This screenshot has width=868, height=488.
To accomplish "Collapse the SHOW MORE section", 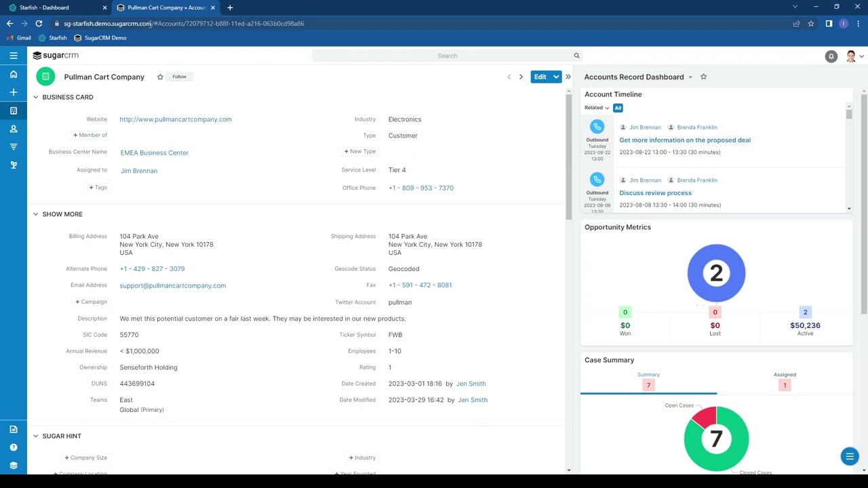I will point(36,214).
